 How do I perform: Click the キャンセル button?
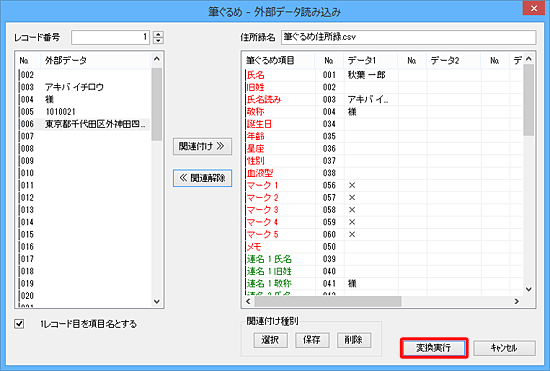tap(504, 348)
